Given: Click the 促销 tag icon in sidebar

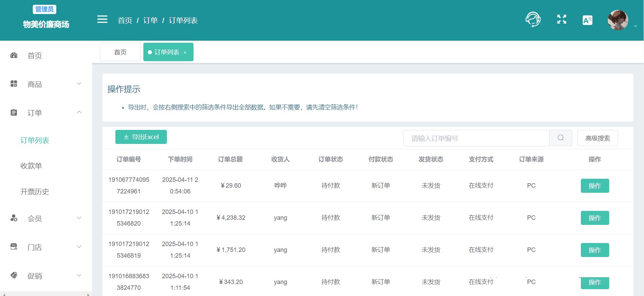Looking at the screenshot, I should coord(14,275).
